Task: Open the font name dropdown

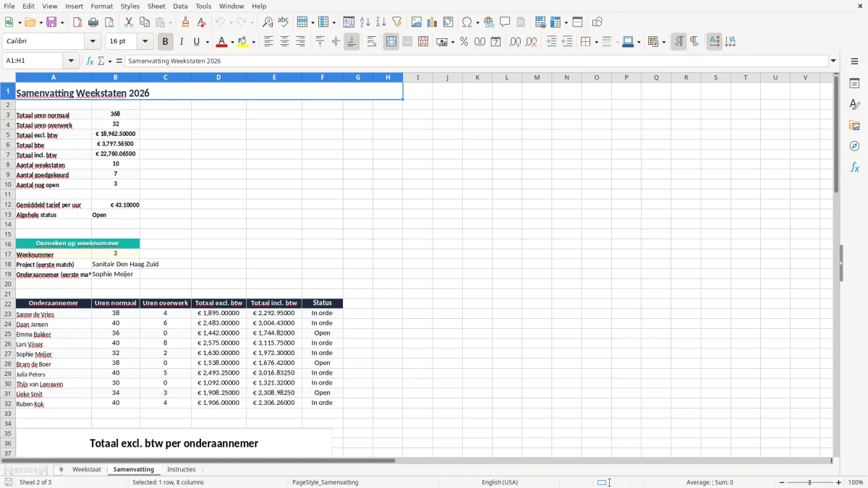Action: point(93,42)
